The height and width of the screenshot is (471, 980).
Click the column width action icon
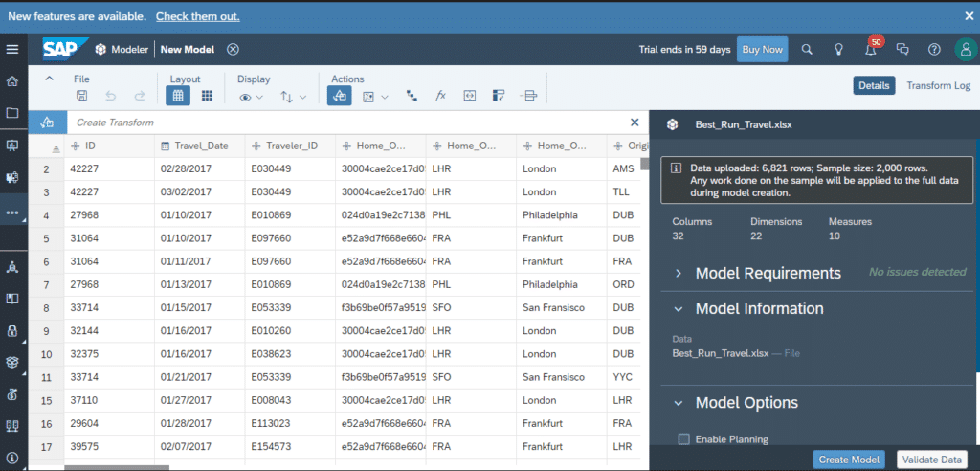[469, 96]
